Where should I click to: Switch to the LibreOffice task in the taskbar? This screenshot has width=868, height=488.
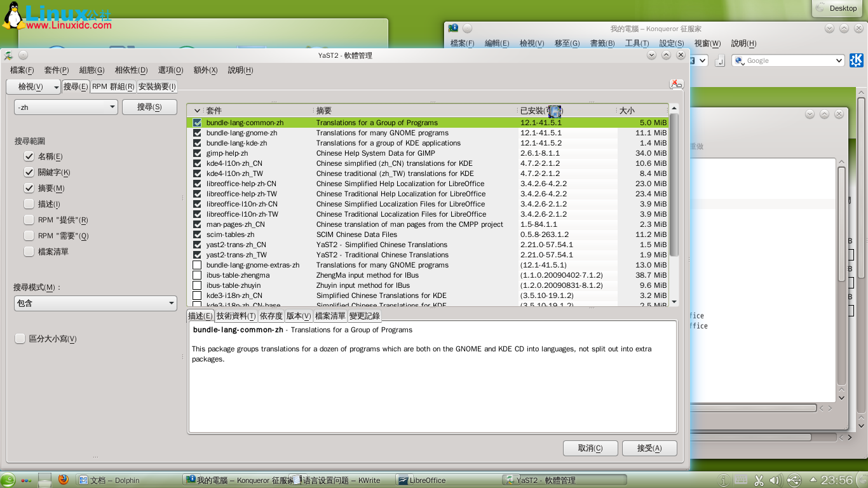tap(447, 480)
